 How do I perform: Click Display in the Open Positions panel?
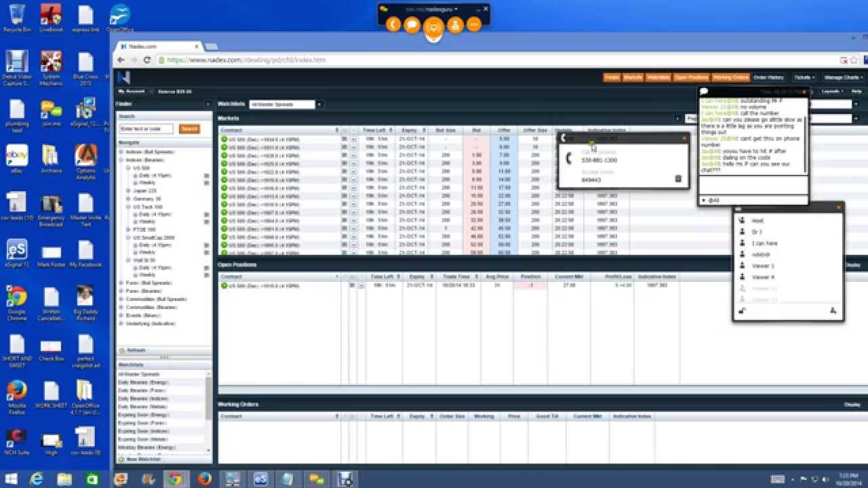click(852, 265)
